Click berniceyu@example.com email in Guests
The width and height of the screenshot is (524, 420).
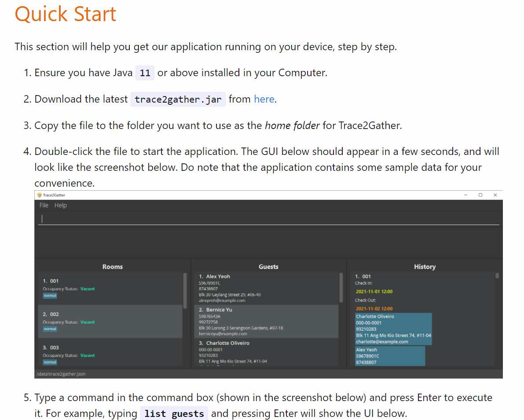pyautogui.click(x=223, y=334)
